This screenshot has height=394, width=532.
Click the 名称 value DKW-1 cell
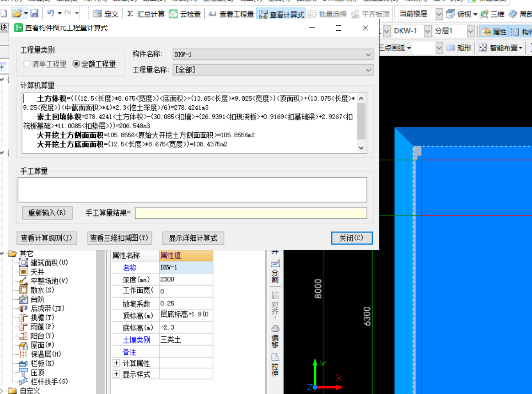186,267
